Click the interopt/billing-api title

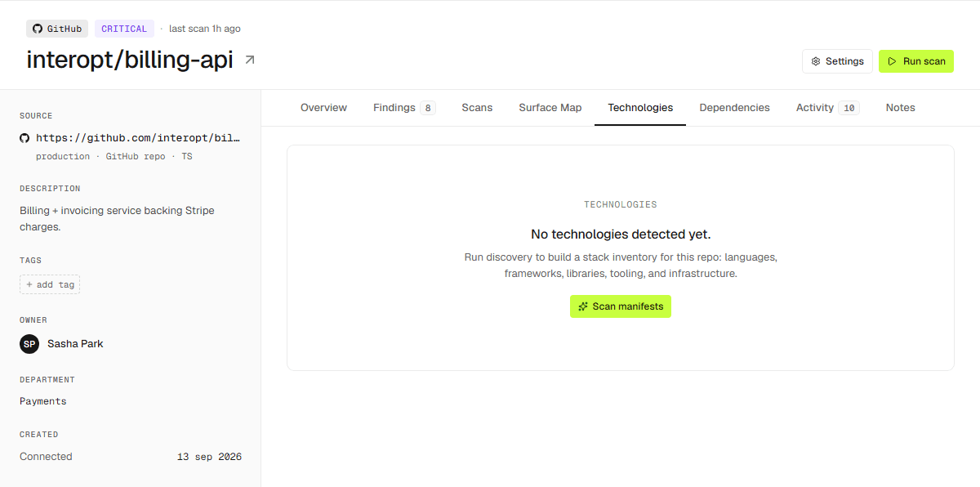[130, 60]
